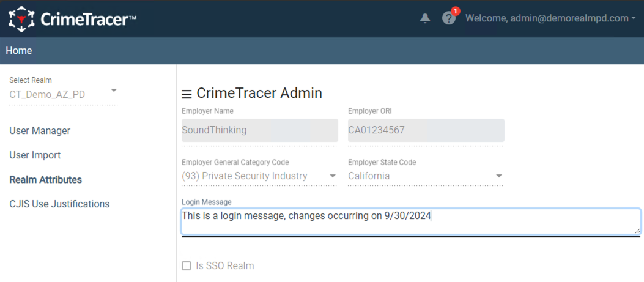Click the Employer ORI field
Screen dimensions: 644x282
[426, 131]
